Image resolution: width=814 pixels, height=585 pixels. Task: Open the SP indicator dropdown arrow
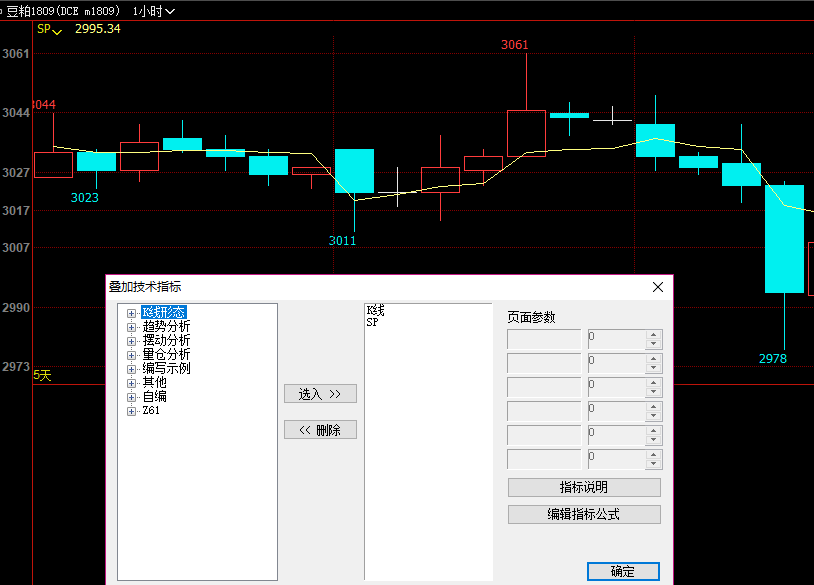tap(57, 31)
